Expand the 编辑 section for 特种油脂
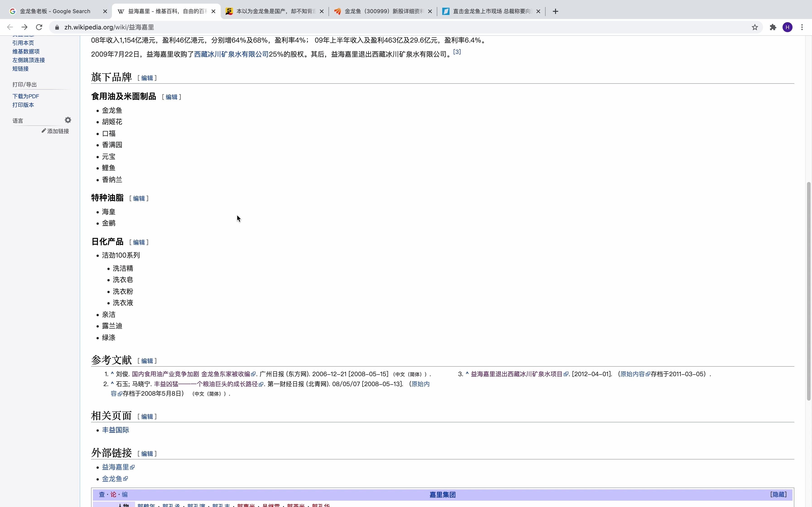This screenshot has height=507, width=812. tap(139, 198)
